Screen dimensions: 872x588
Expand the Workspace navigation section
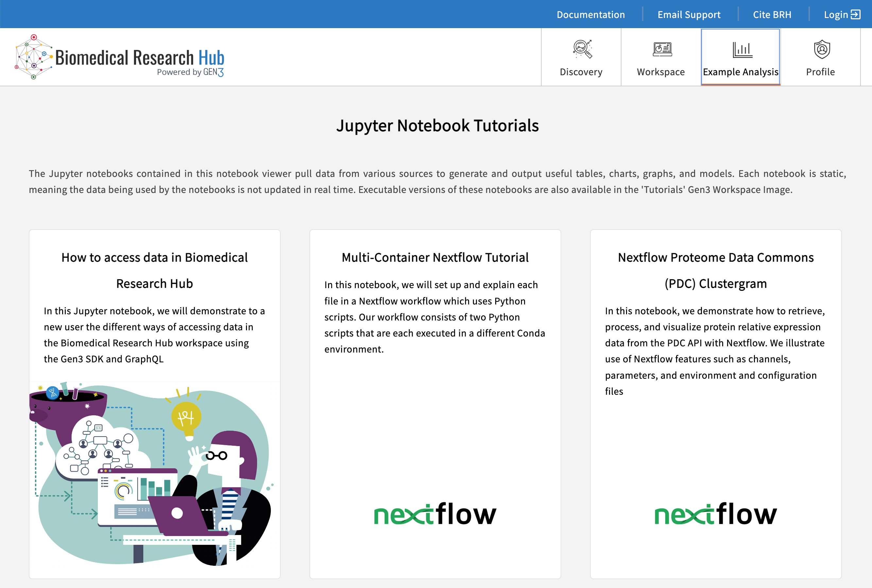pos(660,57)
